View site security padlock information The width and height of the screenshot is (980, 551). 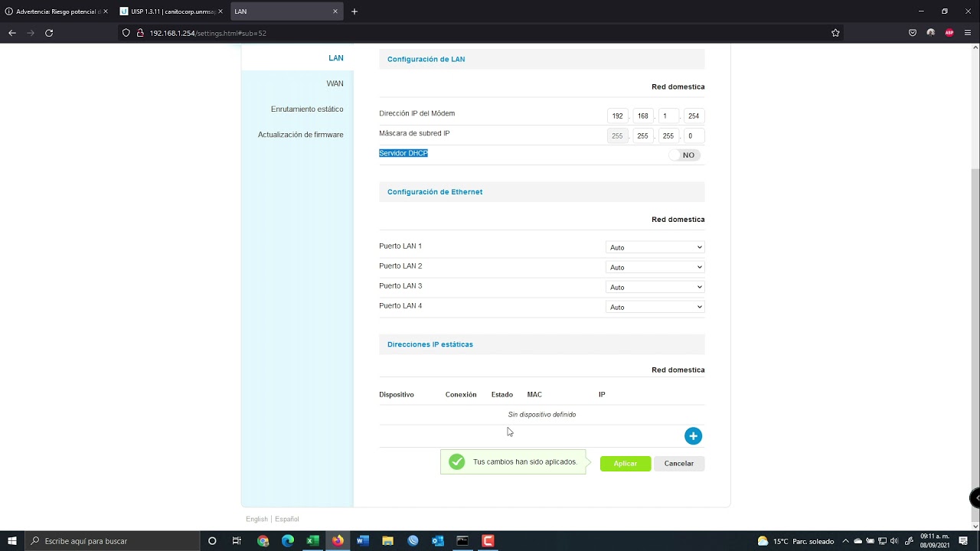point(140,33)
